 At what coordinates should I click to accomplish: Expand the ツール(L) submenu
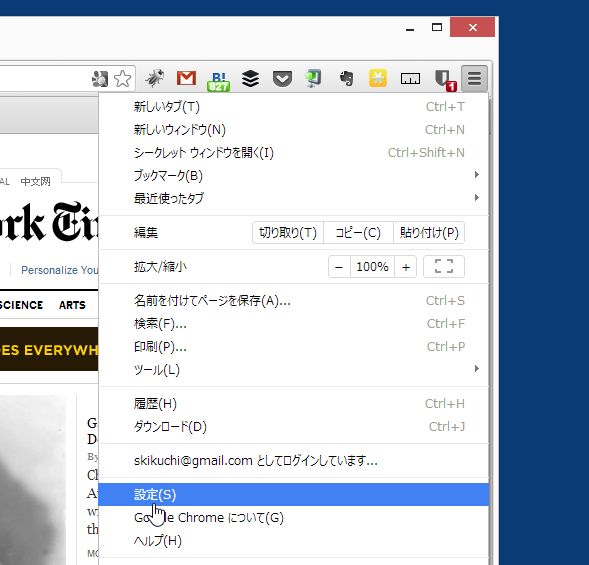click(294, 370)
